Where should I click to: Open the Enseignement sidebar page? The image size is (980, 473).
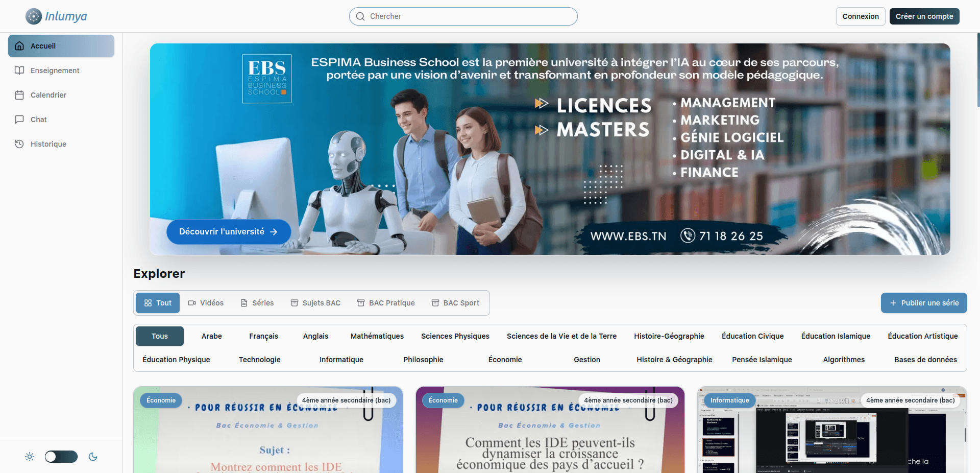pyautogui.click(x=61, y=70)
